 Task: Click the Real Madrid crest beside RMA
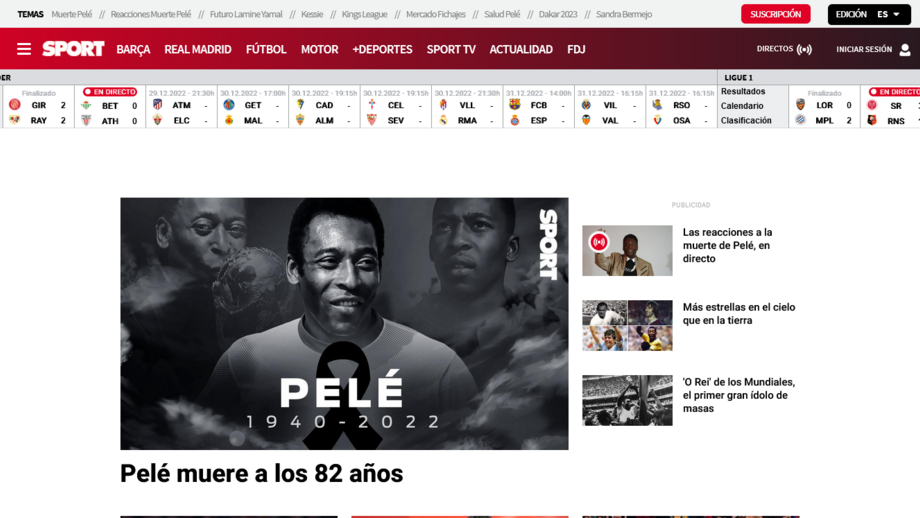click(x=443, y=120)
